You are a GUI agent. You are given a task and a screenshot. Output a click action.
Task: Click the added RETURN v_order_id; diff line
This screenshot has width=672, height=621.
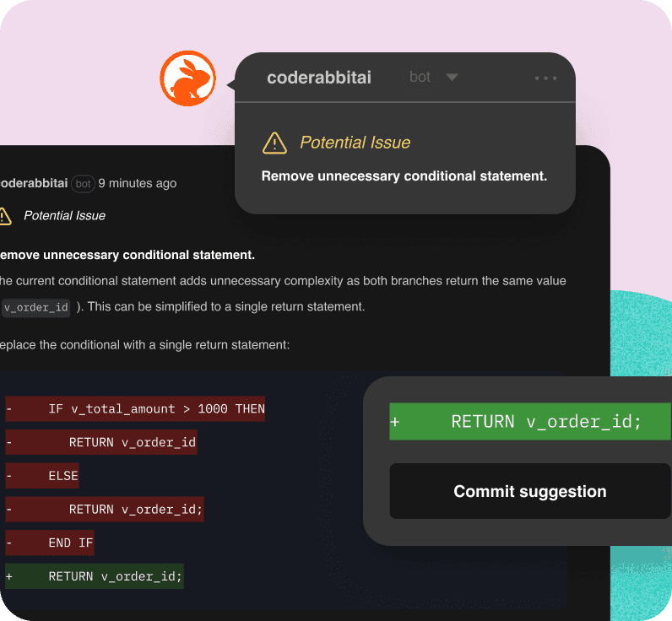pos(95,576)
